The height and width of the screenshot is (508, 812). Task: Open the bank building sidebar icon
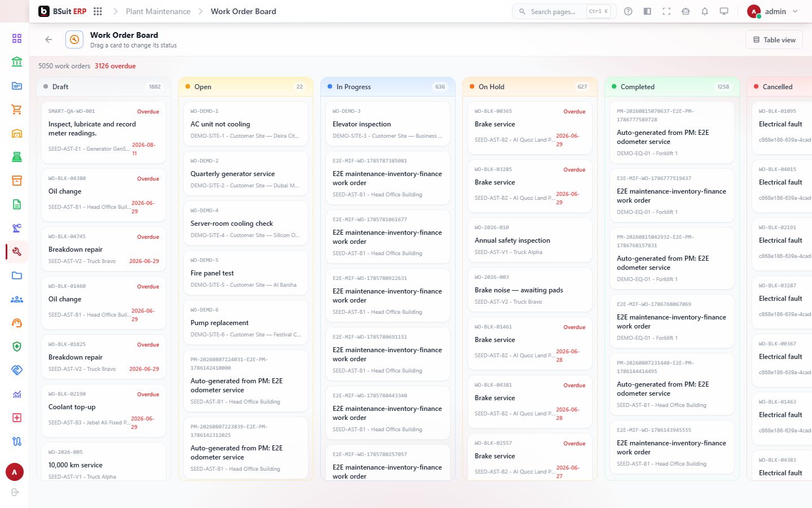[17, 62]
